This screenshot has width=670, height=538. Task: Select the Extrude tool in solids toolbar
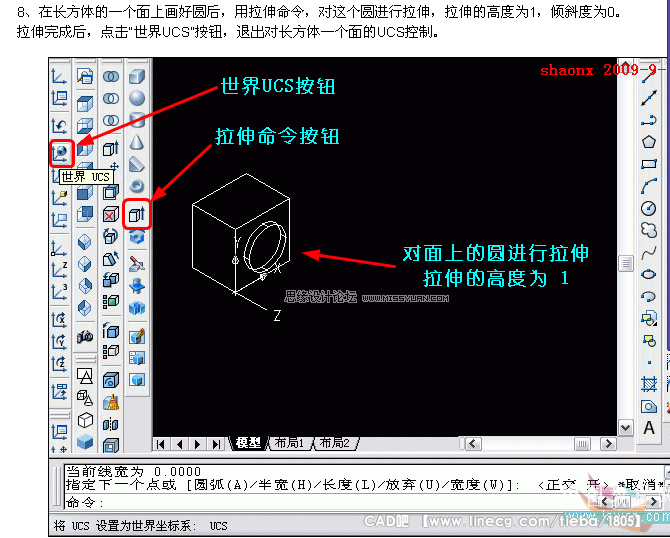(x=137, y=214)
